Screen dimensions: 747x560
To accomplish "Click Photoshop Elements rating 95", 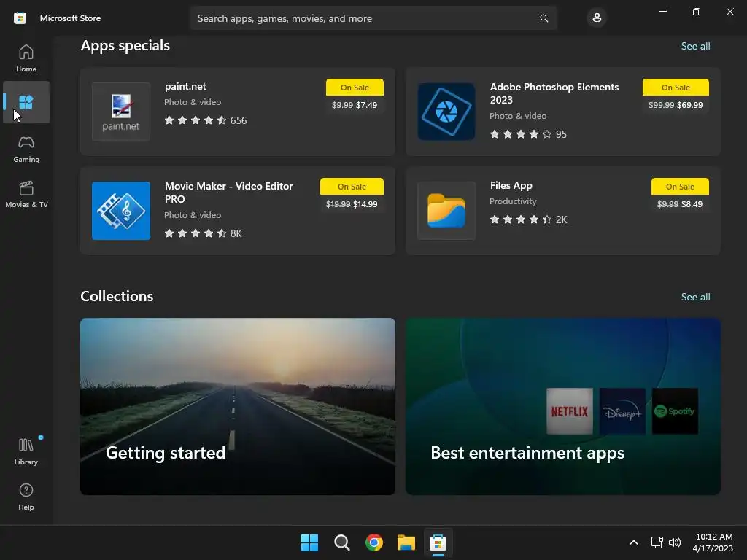I will point(528,134).
